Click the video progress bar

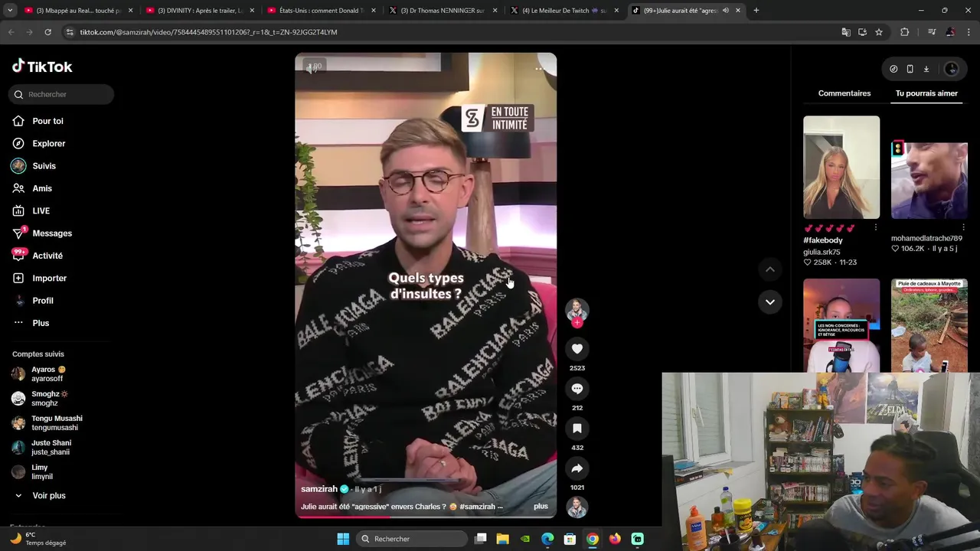click(426, 517)
